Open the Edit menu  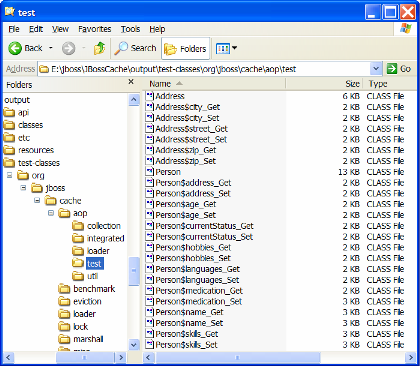(x=36, y=29)
